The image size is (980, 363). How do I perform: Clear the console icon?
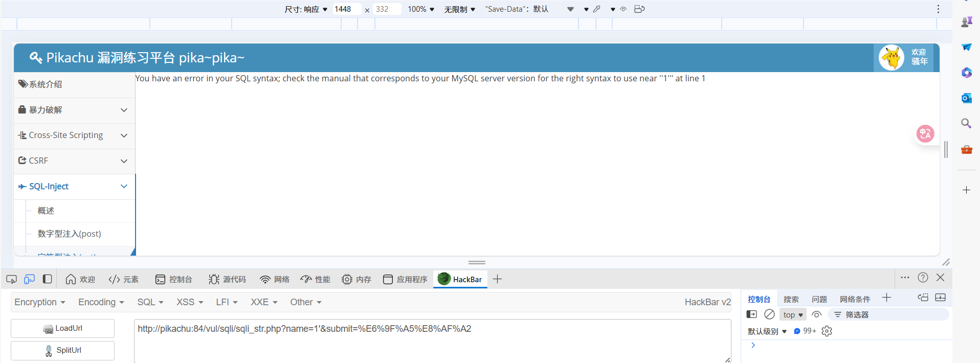[769, 314]
